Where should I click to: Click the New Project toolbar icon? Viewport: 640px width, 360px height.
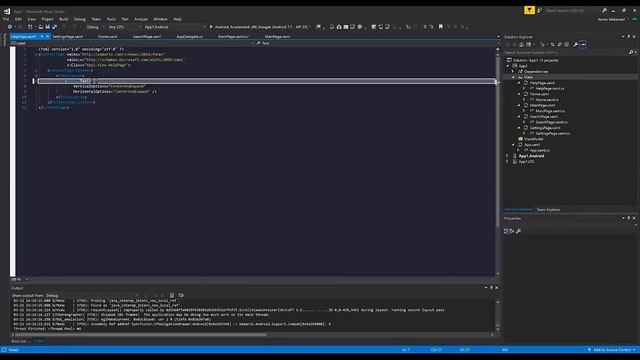click(x=30, y=27)
